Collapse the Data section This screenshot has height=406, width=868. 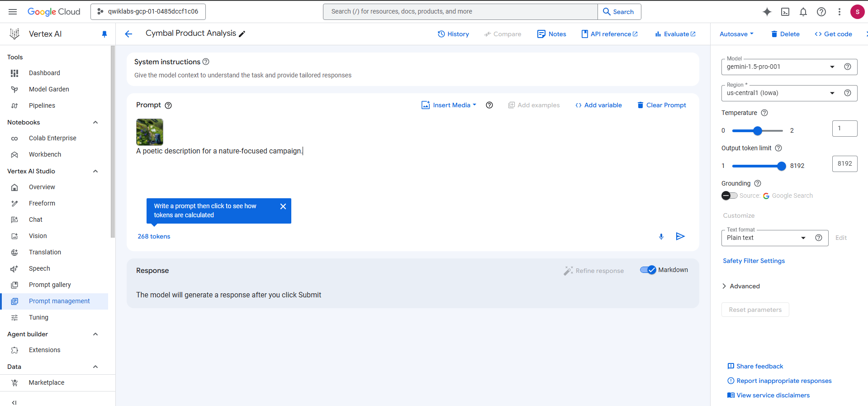click(95, 367)
